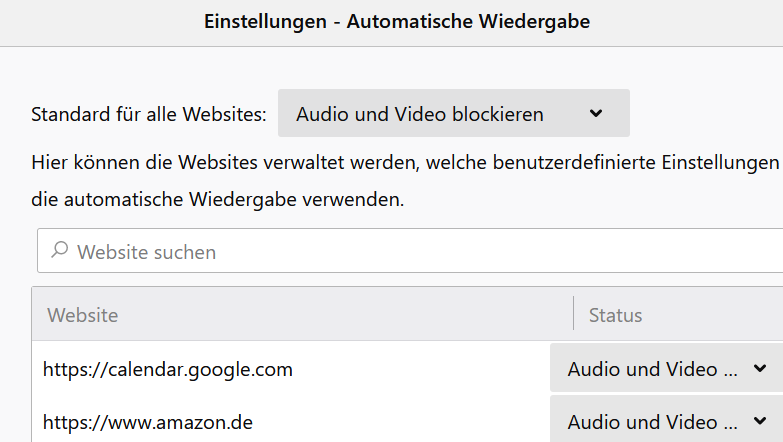
Task: Click the words "benutzerdefinierte Einstellungen" in the description
Action: pyautogui.click(x=648, y=161)
